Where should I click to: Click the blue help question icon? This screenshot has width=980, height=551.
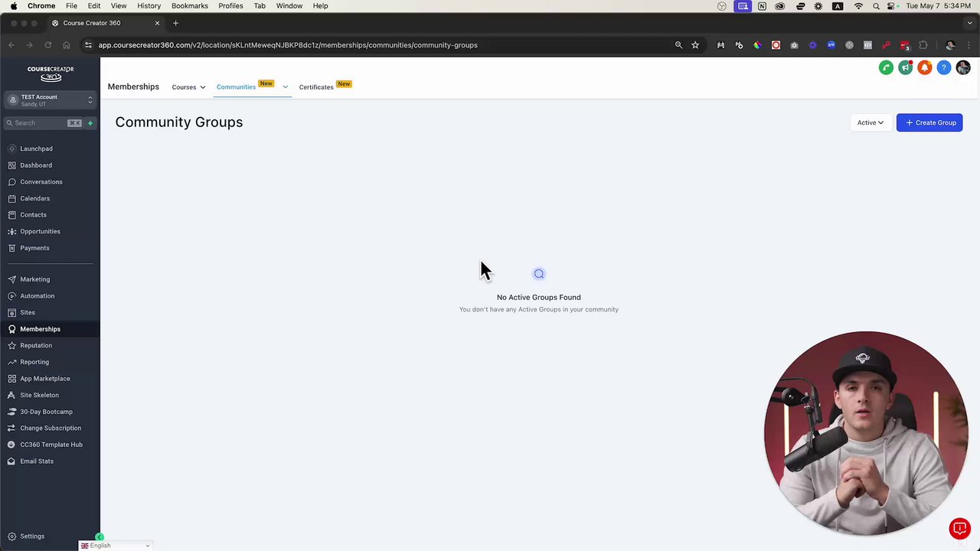943,68
